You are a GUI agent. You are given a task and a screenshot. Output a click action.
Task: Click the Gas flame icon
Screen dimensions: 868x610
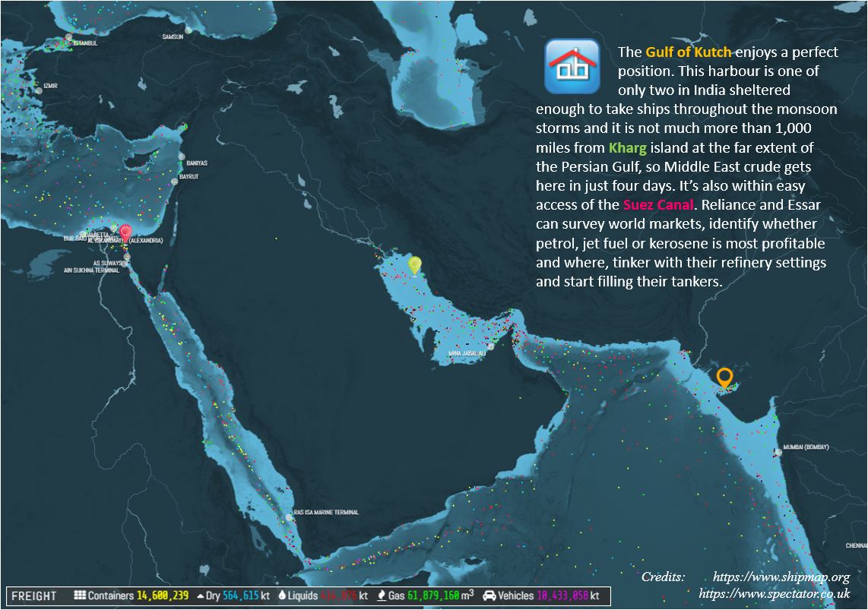coord(380,596)
